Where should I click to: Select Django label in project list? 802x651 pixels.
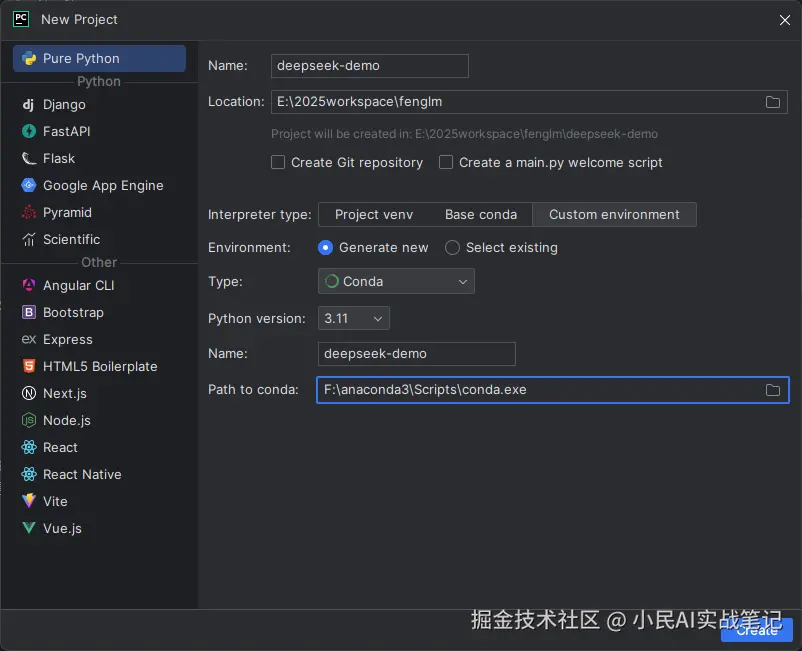pos(64,105)
